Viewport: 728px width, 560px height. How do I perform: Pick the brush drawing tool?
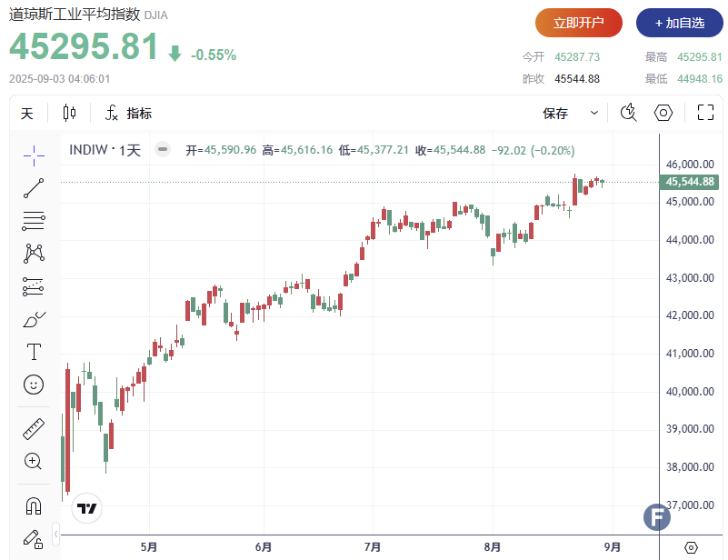tap(34, 319)
